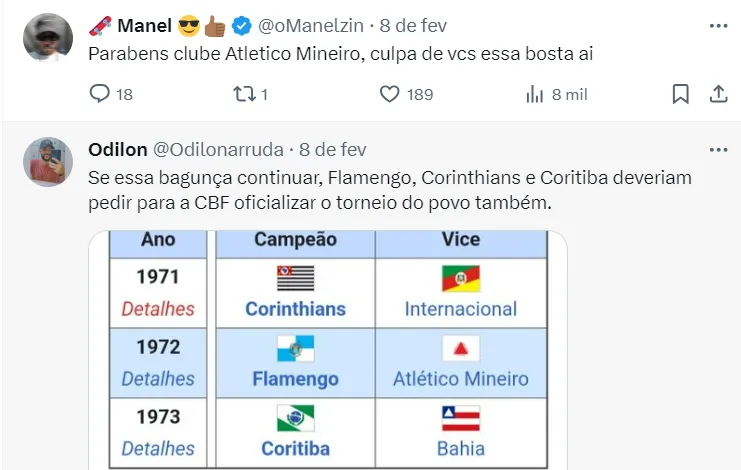The image size is (741, 470).
Task: Bookmark Manel's tweet
Action: [680, 94]
